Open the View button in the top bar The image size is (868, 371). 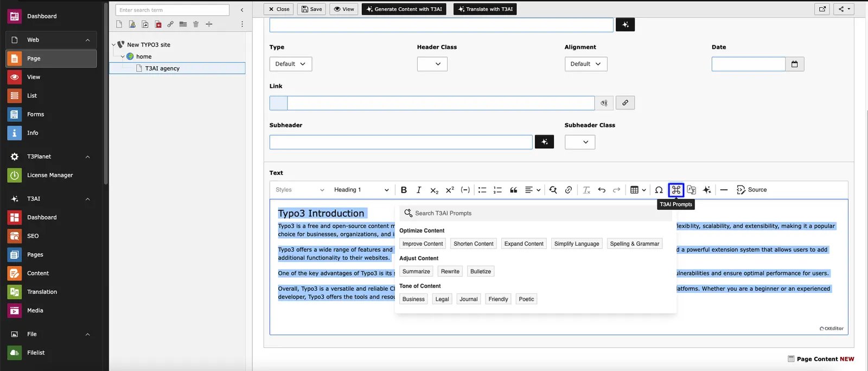tap(344, 9)
